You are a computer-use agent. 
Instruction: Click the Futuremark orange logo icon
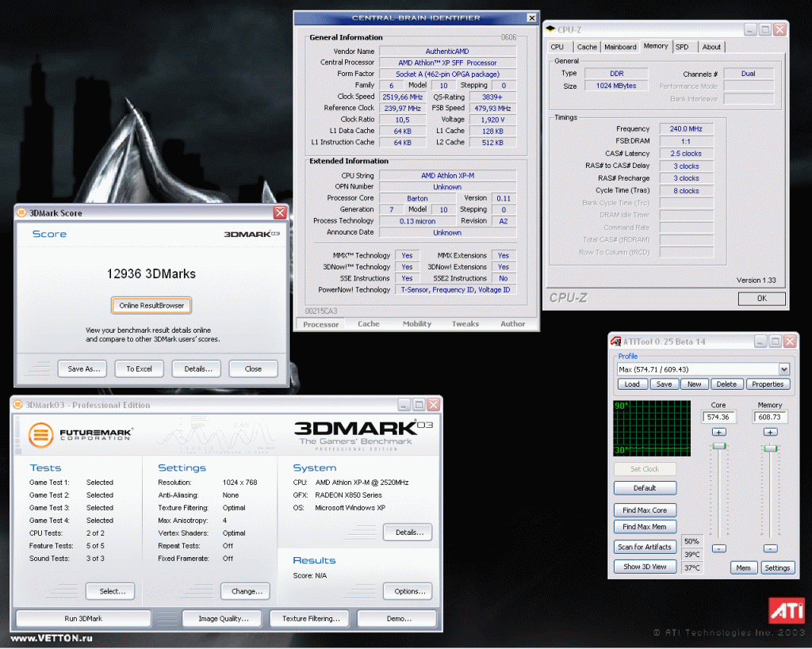pos(41,435)
